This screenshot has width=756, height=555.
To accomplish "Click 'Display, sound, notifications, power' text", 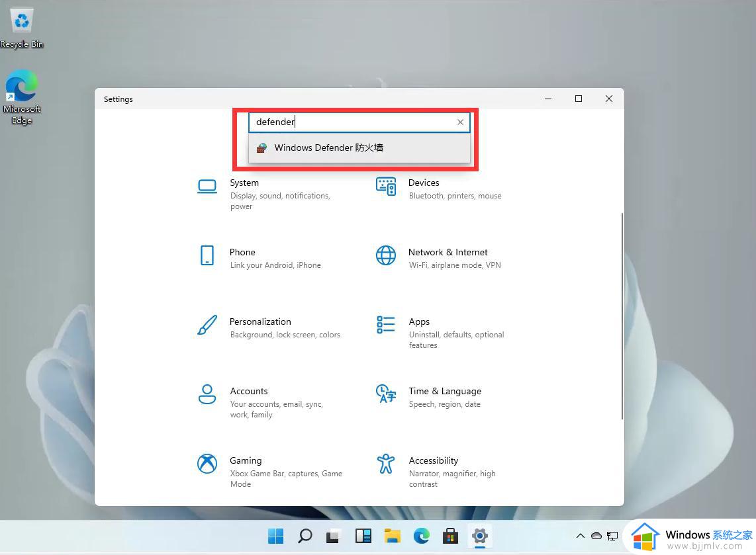I will tap(280, 201).
